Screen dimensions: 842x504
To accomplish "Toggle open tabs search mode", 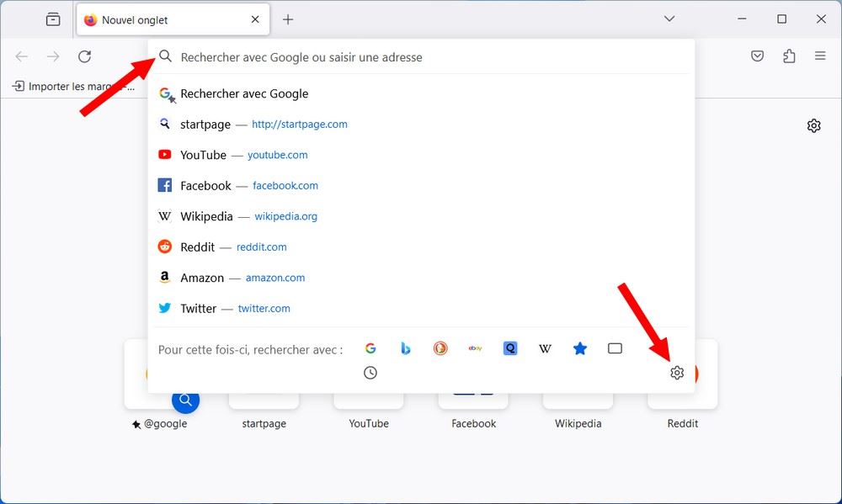I will [x=615, y=347].
